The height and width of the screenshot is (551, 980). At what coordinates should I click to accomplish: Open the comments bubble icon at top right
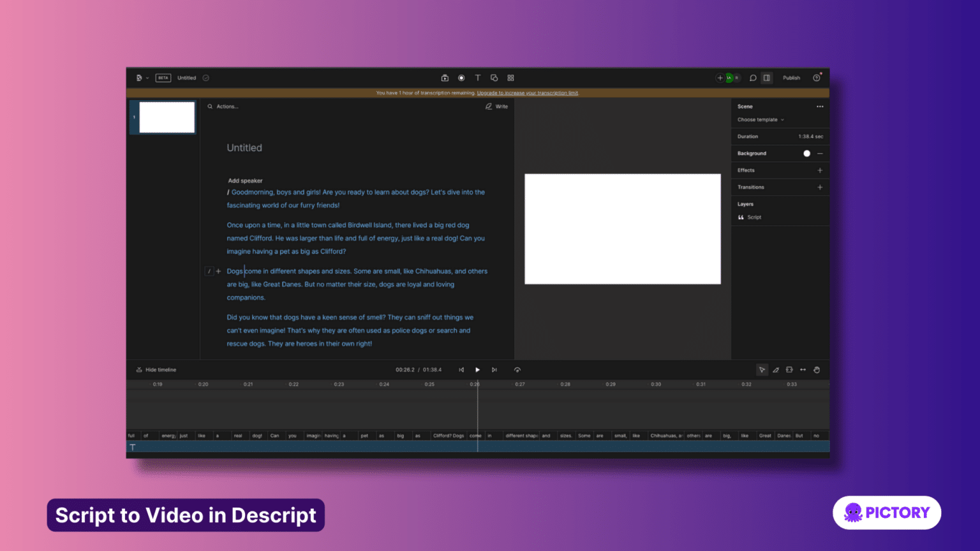pyautogui.click(x=752, y=77)
